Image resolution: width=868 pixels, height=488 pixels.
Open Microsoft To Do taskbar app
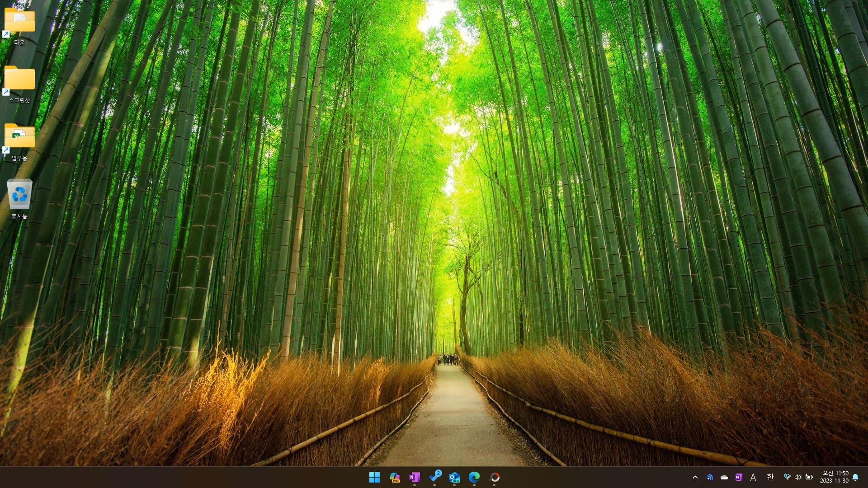click(435, 477)
